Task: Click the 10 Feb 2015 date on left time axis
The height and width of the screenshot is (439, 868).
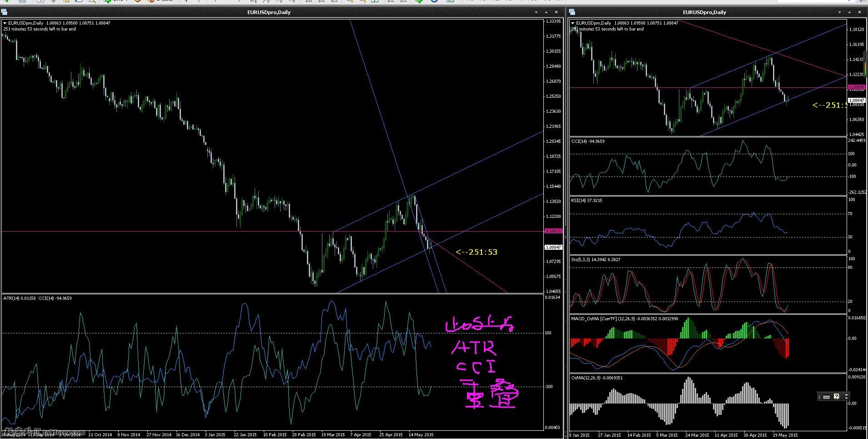Action: (x=275, y=435)
